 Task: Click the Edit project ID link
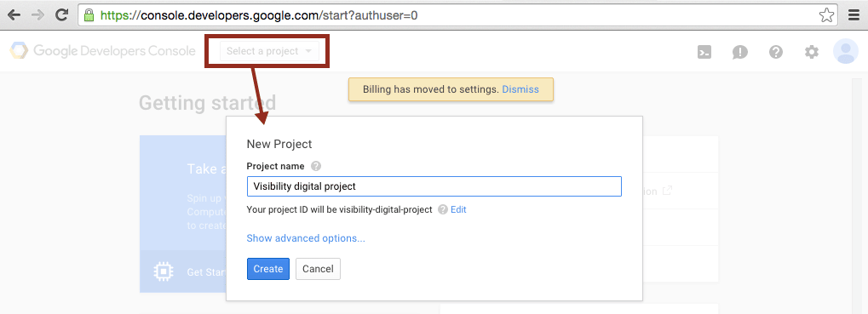(458, 209)
